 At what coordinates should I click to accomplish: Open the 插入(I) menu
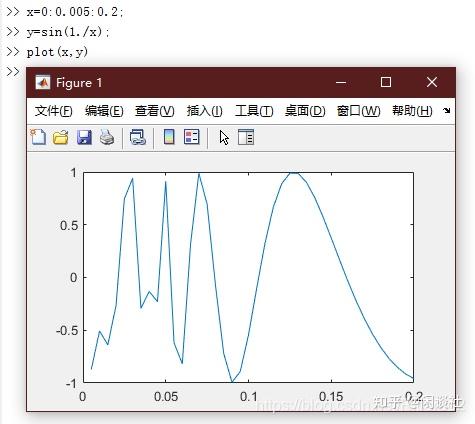pos(204,111)
